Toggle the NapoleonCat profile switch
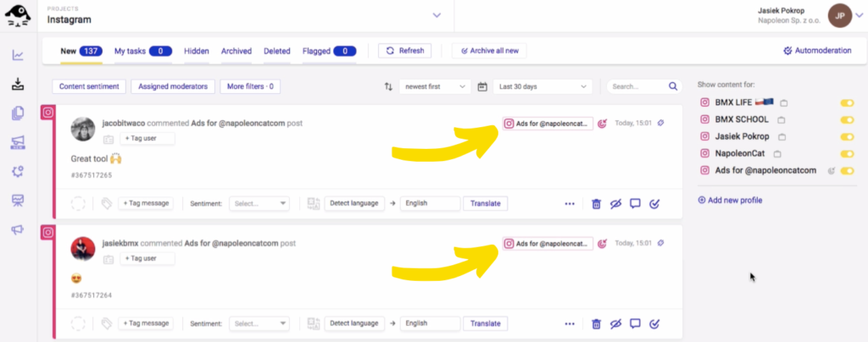Image resolution: width=868 pixels, height=342 pixels. click(x=846, y=153)
